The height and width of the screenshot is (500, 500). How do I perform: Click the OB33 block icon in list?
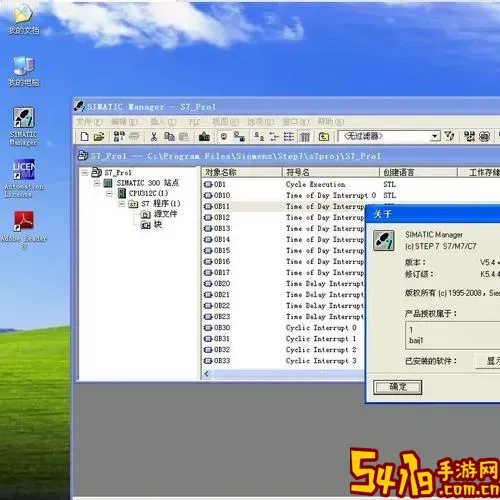pyautogui.click(x=208, y=361)
